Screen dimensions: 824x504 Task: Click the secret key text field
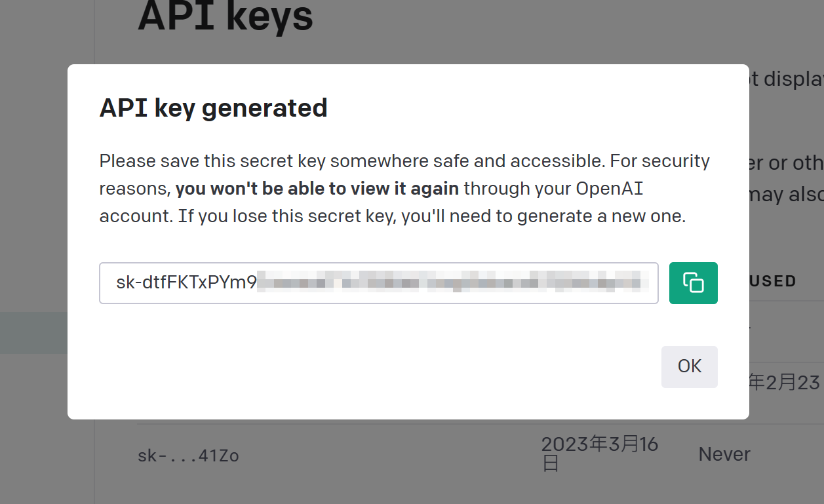pos(378,283)
